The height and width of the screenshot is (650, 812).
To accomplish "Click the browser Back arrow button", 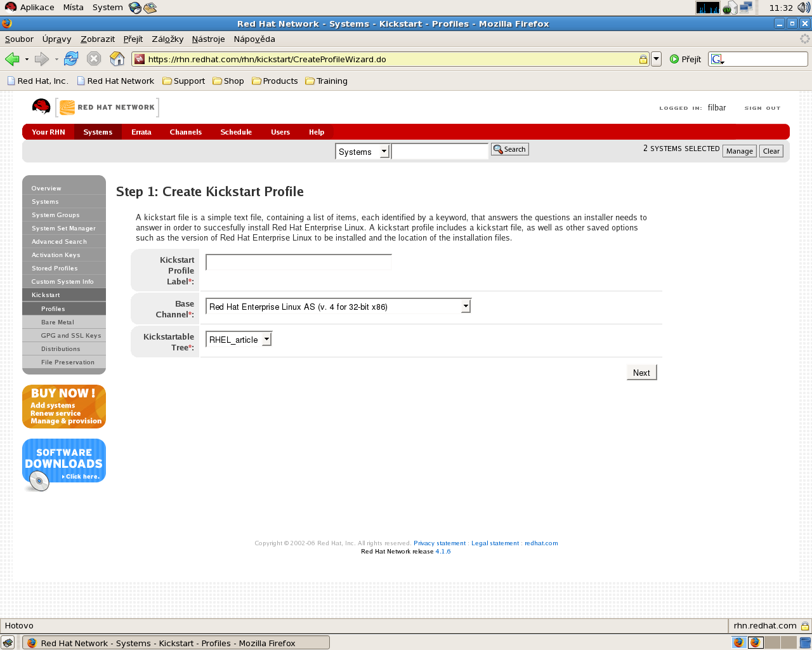I will pos(12,59).
